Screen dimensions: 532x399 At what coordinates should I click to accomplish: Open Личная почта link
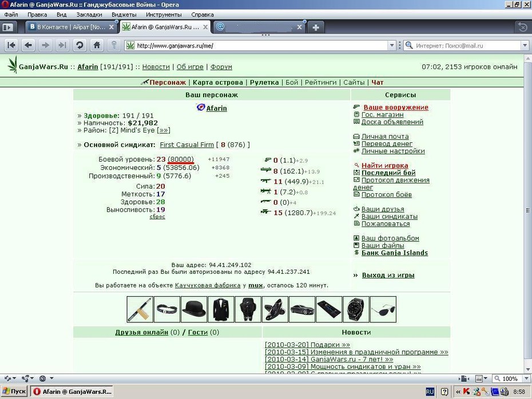(x=385, y=136)
